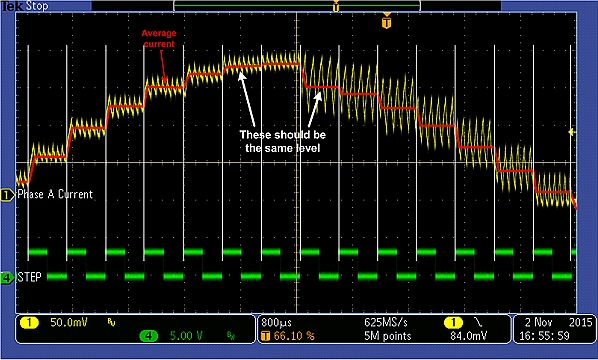
Task: Click the record view bar at top
Action: coord(297,5)
